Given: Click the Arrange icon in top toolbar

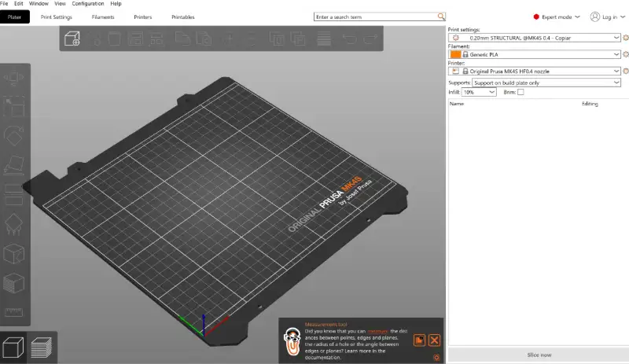Looking at the screenshot, I should point(135,39).
